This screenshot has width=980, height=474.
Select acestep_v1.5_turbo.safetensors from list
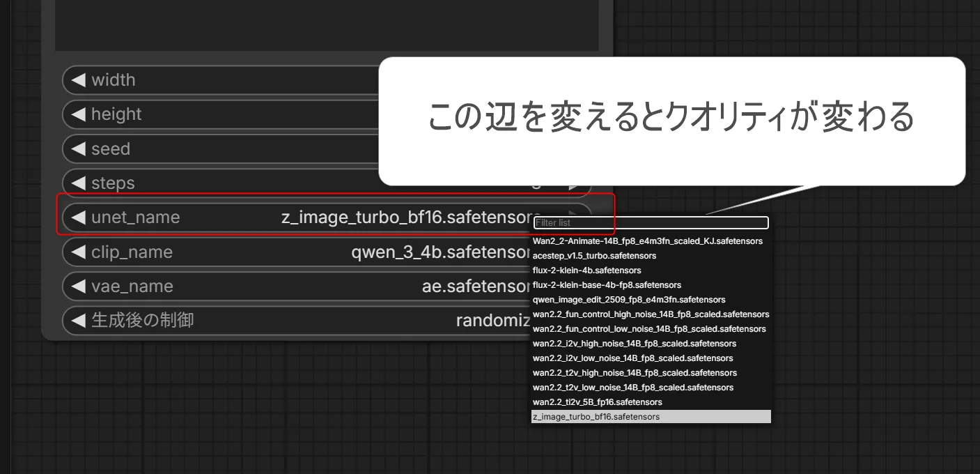coord(651,256)
